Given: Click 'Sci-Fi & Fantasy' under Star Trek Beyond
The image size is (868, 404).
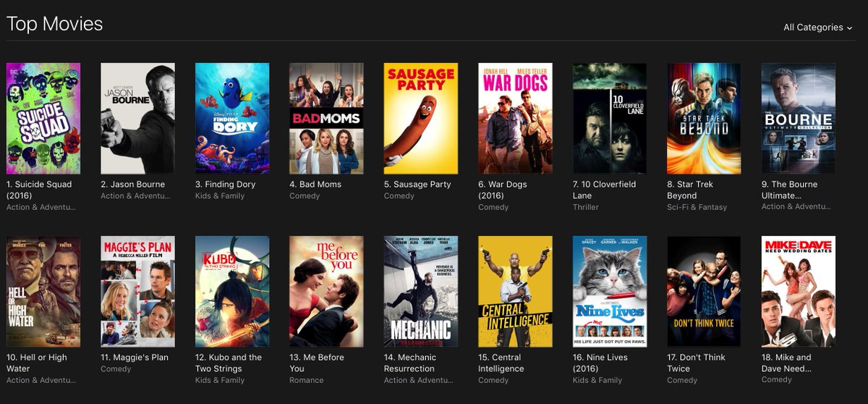Looking at the screenshot, I should [x=697, y=207].
